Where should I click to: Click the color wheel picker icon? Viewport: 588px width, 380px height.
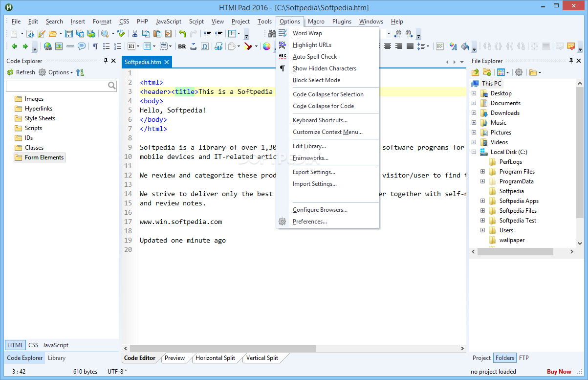pos(266,46)
